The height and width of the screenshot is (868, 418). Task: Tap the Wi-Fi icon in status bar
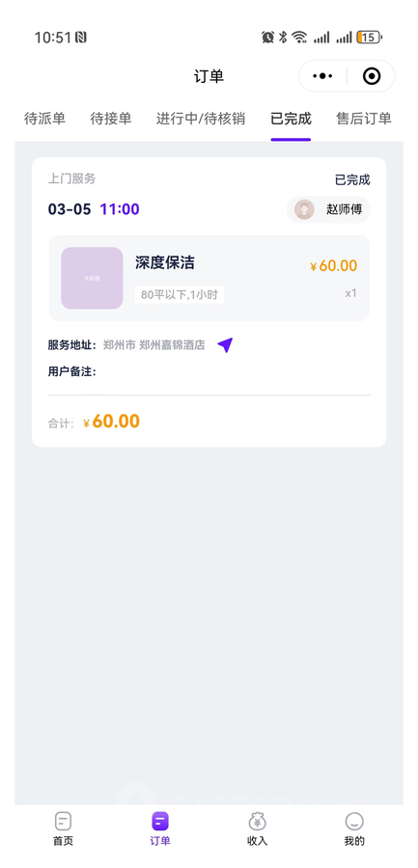point(299,37)
